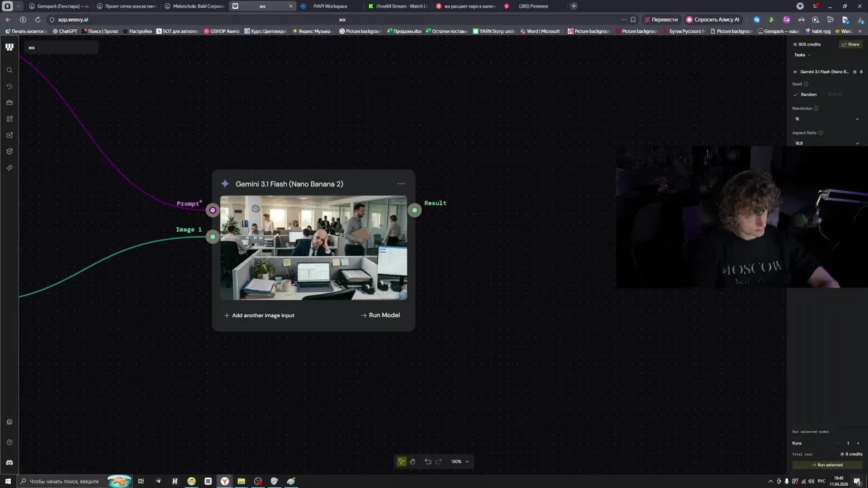The width and height of the screenshot is (868, 488).
Task: Click Add another image input
Action: pyautogui.click(x=259, y=315)
